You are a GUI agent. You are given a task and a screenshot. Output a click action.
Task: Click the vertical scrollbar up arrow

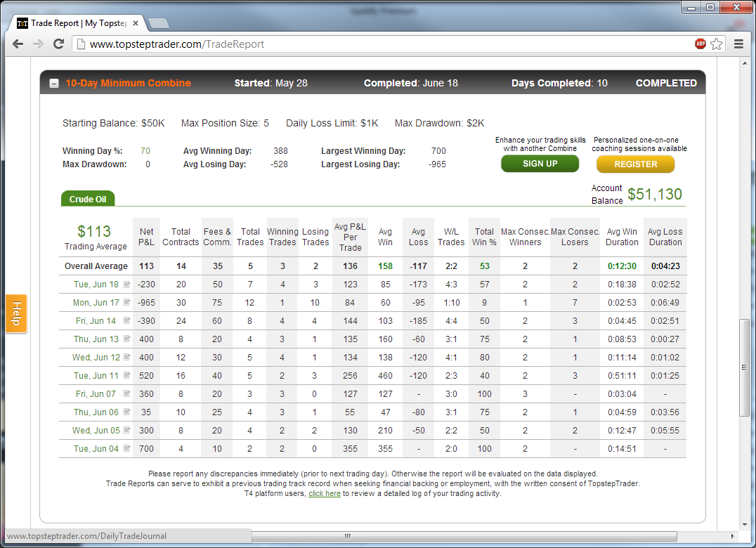click(745, 63)
